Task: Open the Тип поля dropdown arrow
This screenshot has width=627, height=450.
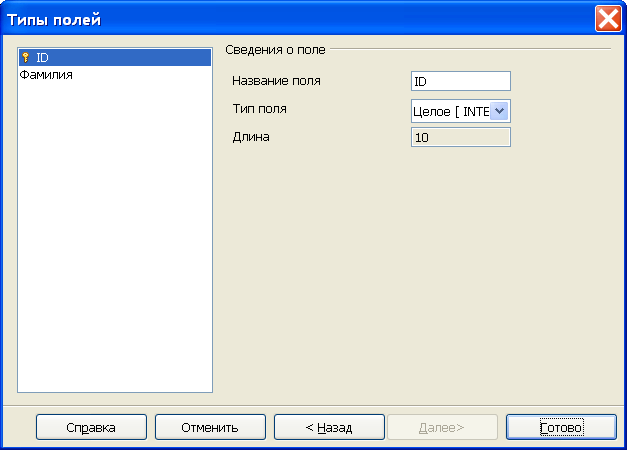Action: (499, 111)
